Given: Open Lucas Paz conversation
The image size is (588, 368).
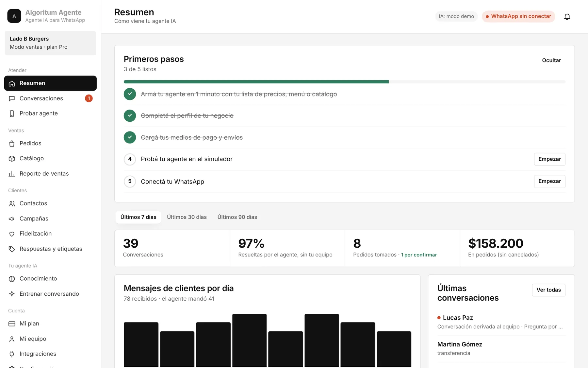Looking at the screenshot, I should tap(501, 322).
